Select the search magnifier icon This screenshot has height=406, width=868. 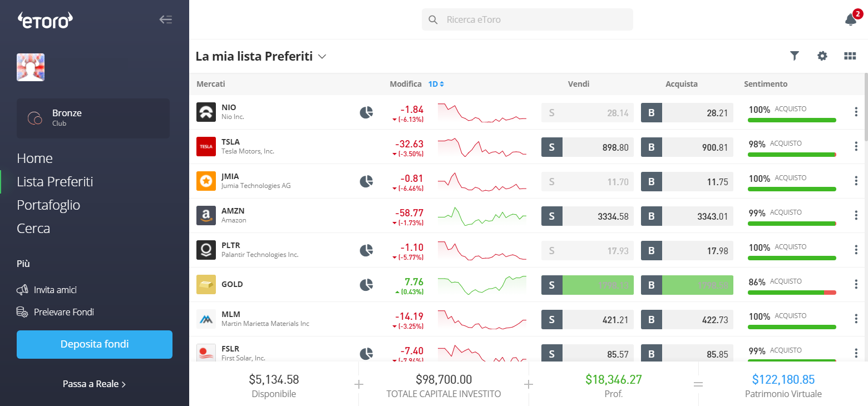pyautogui.click(x=433, y=19)
